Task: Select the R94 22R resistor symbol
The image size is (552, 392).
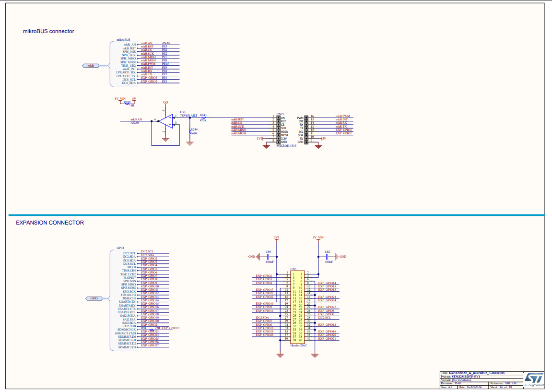Action: (152, 330)
